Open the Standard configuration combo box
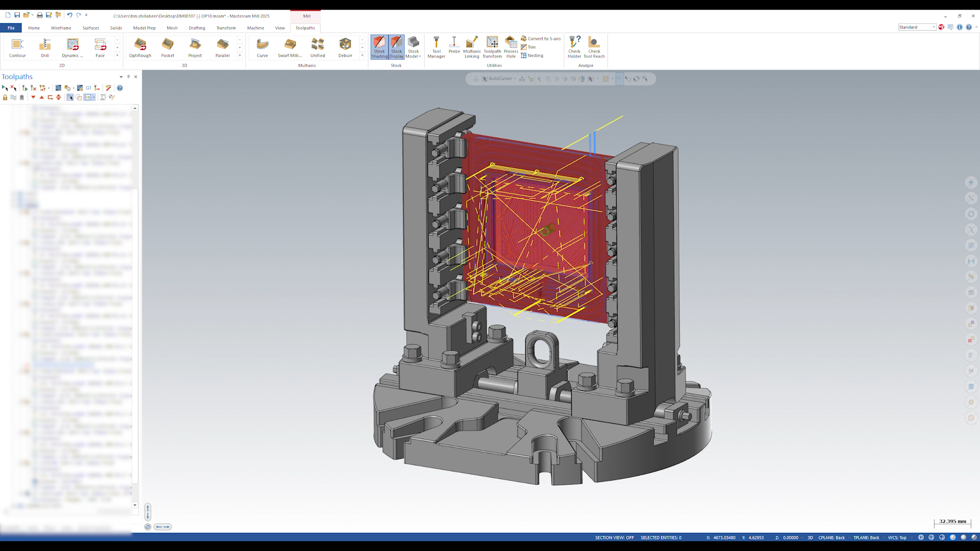Screen dimensions: 980x551 tap(917, 27)
